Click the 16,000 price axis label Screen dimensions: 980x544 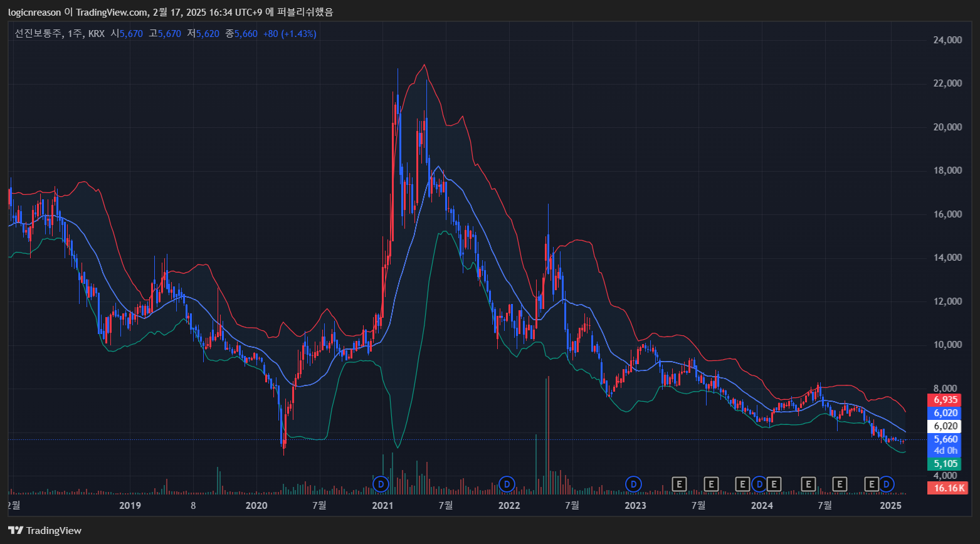coord(947,214)
